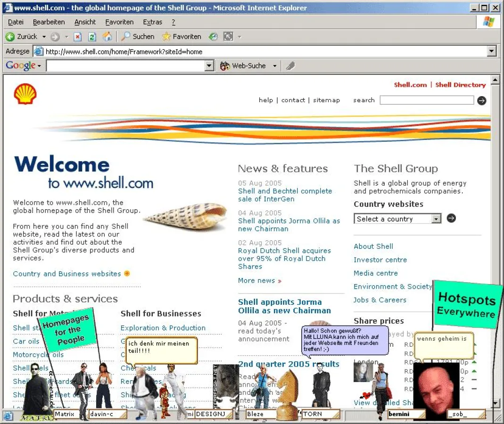Viewport: 504px width, 424px height.
Task: Open the Extras menu
Action: [x=152, y=22]
